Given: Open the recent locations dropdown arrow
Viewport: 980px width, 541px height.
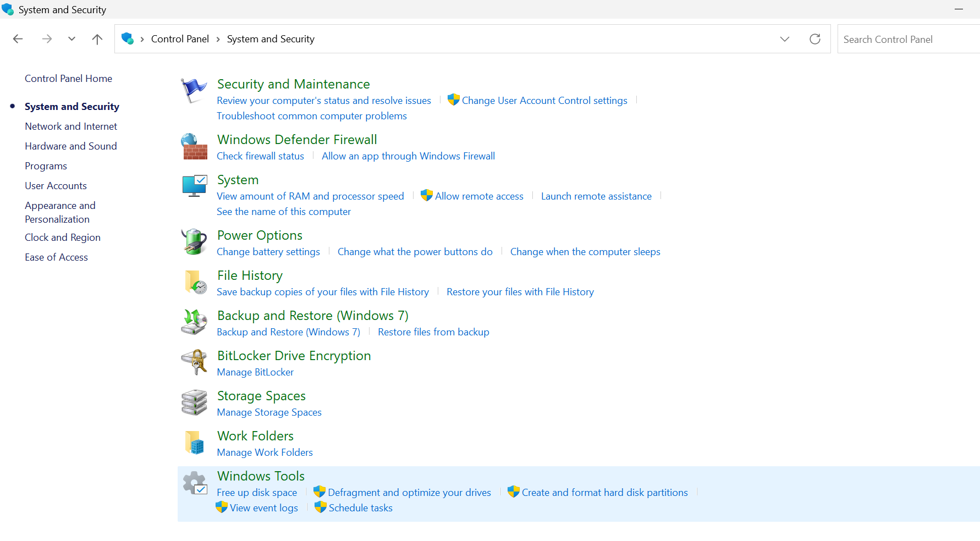Looking at the screenshot, I should (71, 39).
